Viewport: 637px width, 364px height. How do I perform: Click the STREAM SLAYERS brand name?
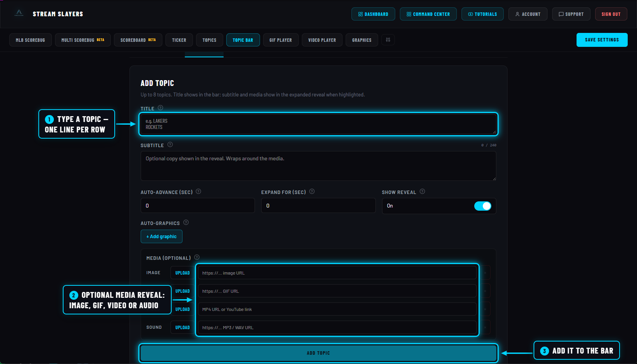58,14
